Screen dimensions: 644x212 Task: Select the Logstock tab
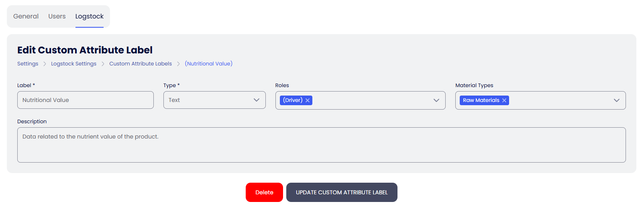(x=90, y=16)
